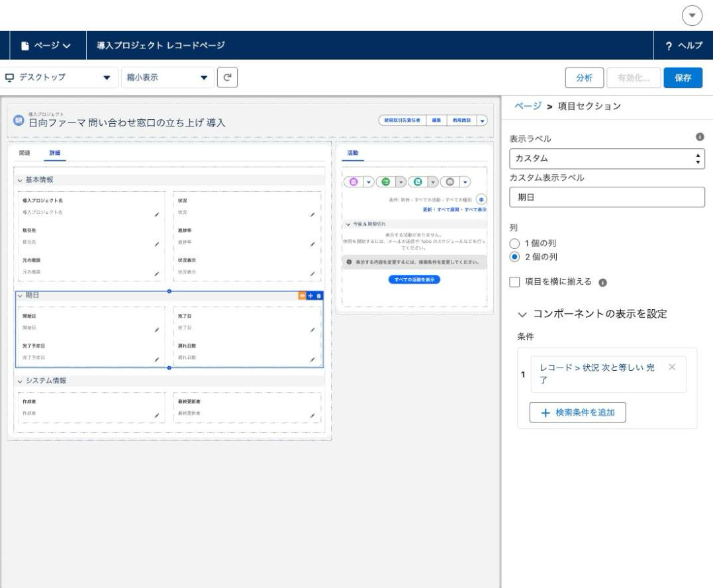Click the help question mark icon
The width and height of the screenshot is (713, 588).
(669, 46)
